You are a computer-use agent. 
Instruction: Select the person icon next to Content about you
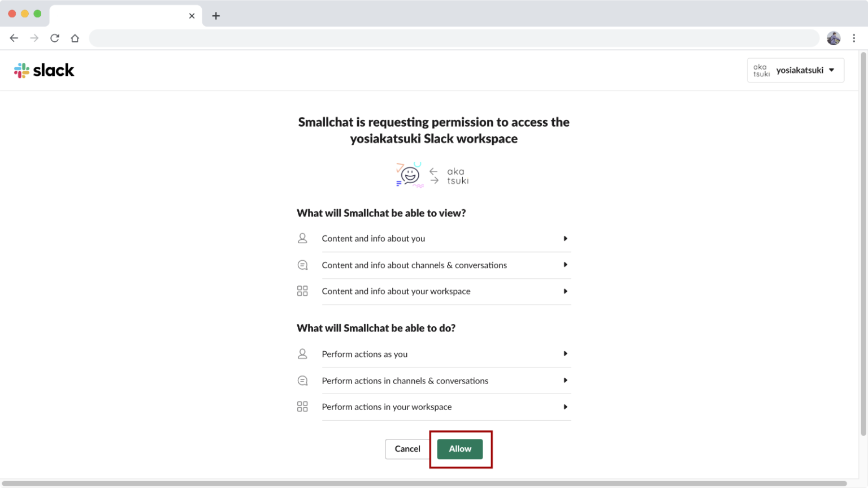point(302,238)
